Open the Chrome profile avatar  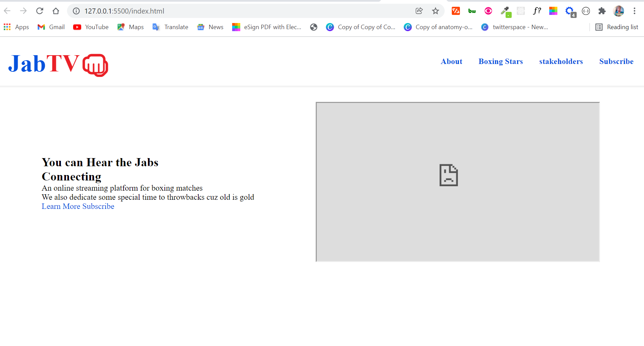[x=619, y=11]
